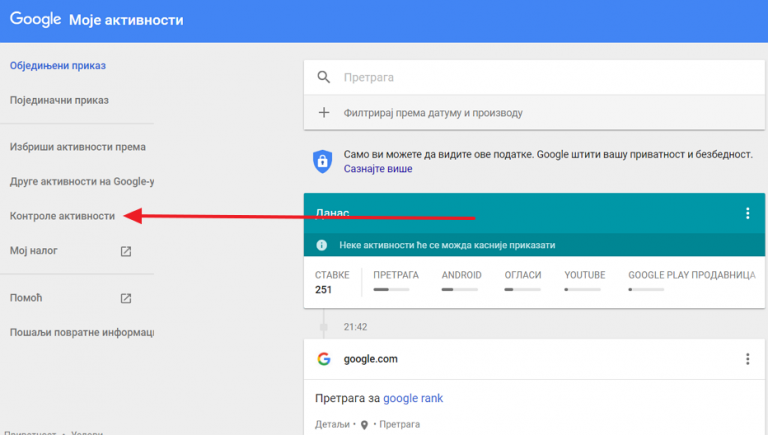Click the Неке активности notice text

447,245
